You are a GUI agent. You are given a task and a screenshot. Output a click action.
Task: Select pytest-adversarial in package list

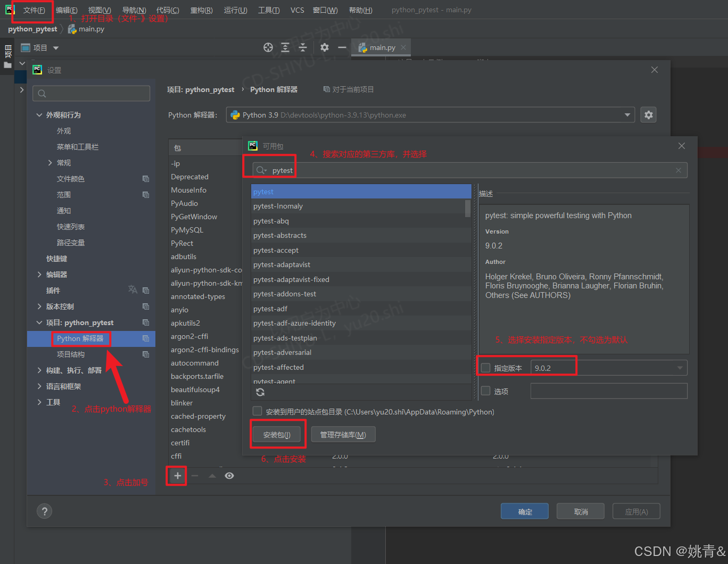coord(361,352)
